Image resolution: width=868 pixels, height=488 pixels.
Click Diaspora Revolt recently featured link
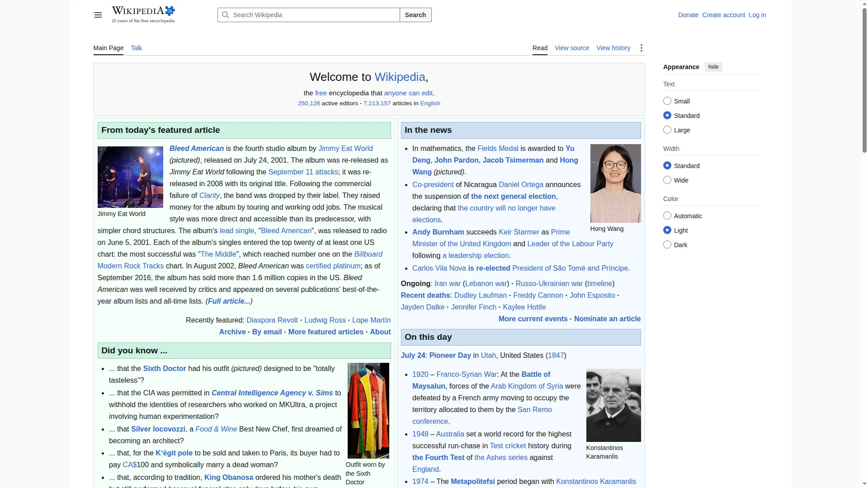[x=272, y=320]
